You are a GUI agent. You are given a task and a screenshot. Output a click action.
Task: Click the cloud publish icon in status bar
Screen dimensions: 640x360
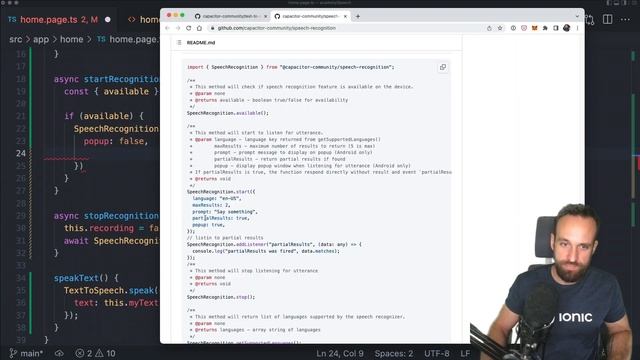click(x=59, y=353)
